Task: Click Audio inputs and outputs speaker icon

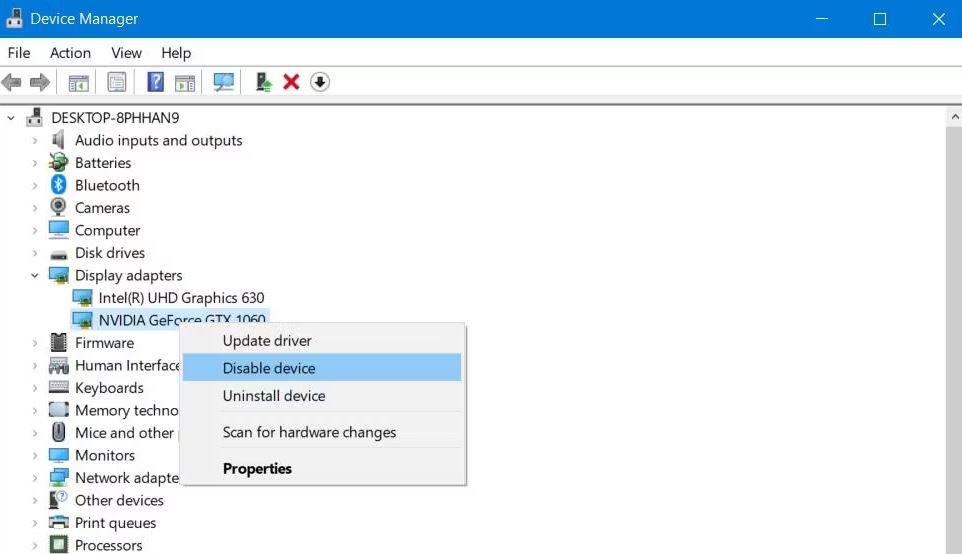Action: pos(58,140)
